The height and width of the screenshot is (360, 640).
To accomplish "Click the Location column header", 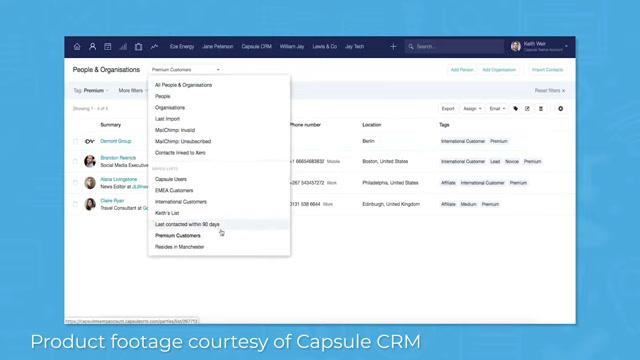I will 371,125.
